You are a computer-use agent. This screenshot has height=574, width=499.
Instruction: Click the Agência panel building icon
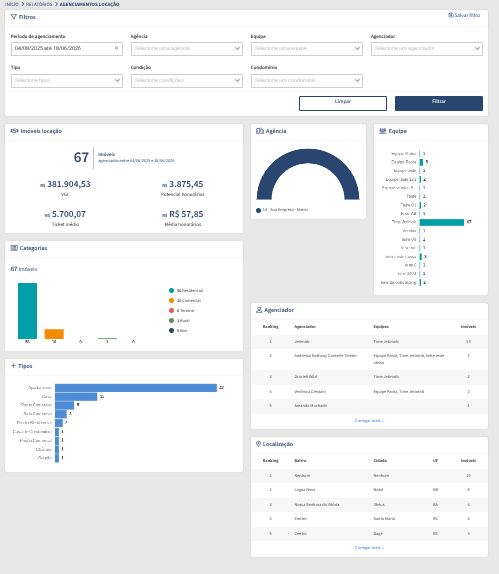[260, 131]
